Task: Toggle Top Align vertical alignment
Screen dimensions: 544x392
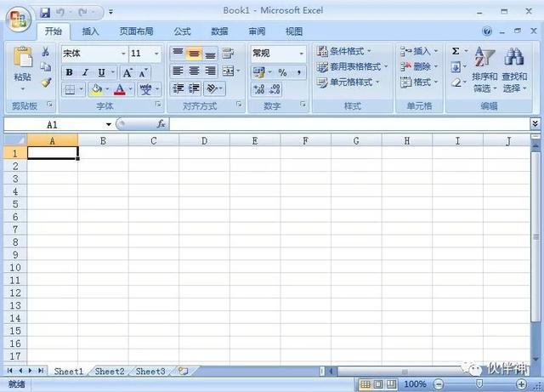Action: [178, 53]
